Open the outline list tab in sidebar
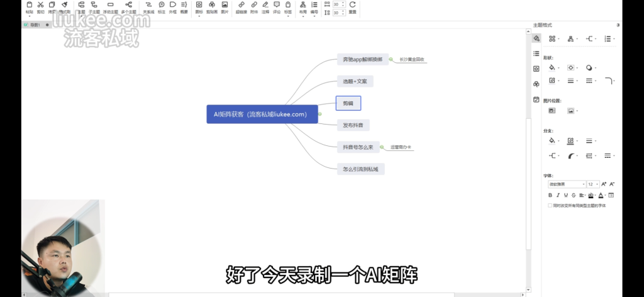The width and height of the screenshot is (644, 297). 536,53
